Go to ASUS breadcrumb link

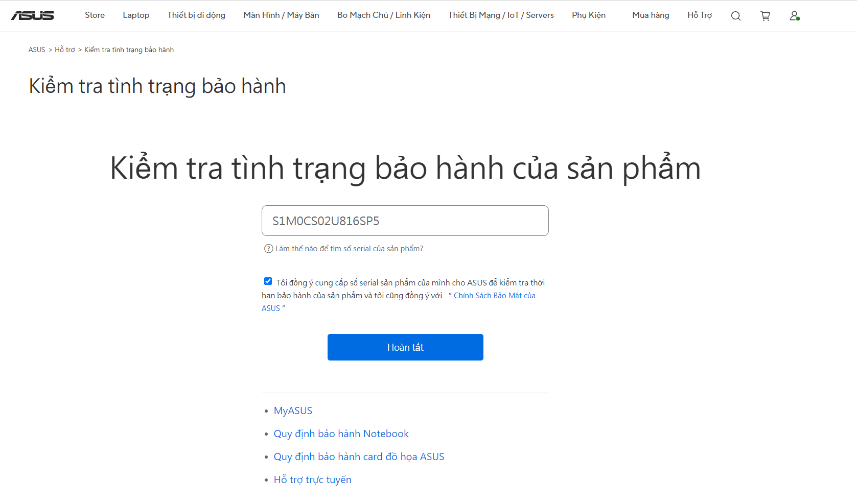coord(37,50)
